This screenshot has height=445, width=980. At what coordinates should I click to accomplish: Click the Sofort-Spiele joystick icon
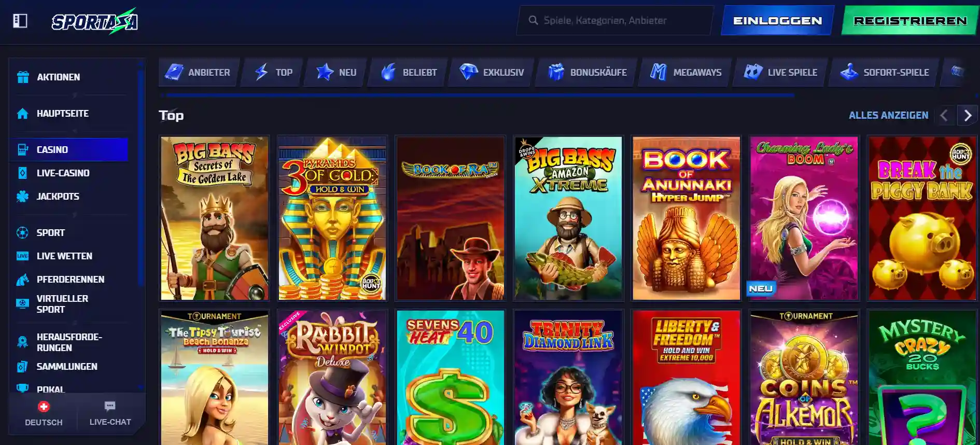tap(849, 72)
